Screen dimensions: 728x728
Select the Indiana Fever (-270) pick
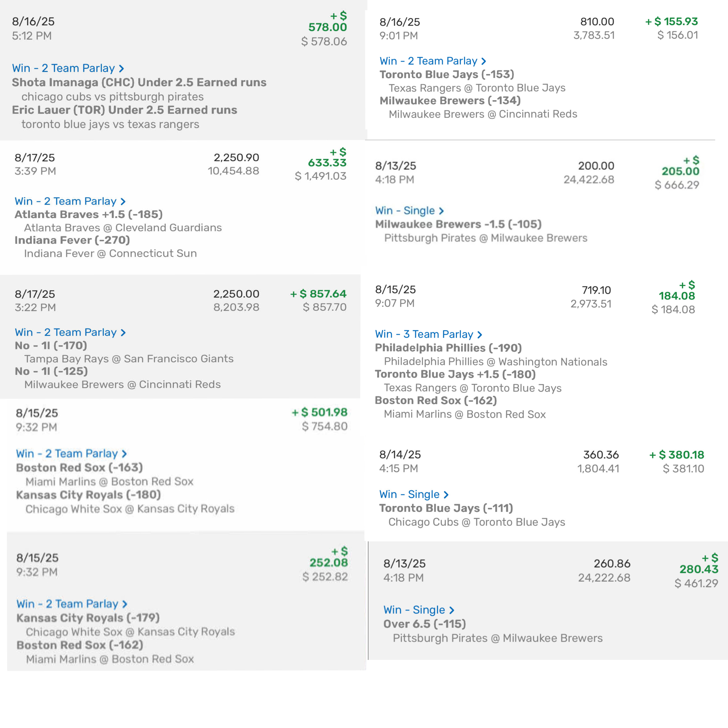point(72,240)
